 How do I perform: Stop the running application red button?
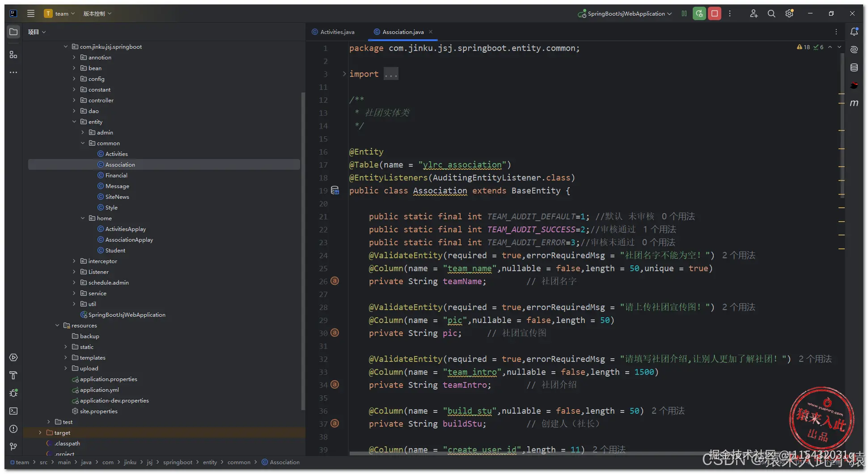pyautogui.click(x=715, y=13)
